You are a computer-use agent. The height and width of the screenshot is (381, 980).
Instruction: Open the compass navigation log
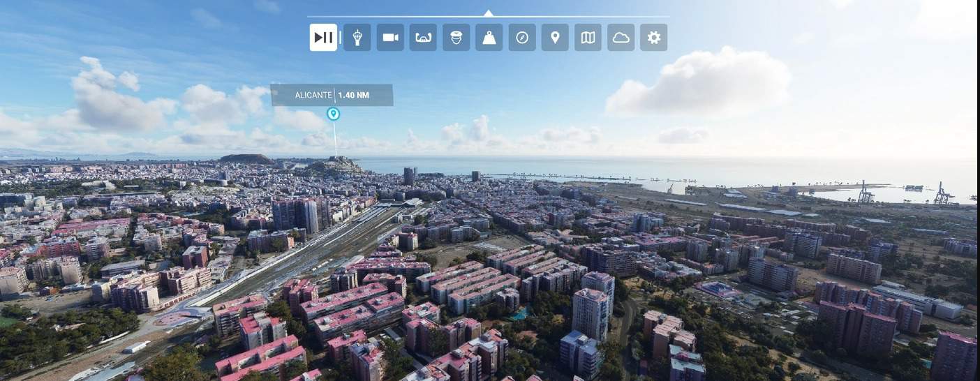click(x=522, y=38)
